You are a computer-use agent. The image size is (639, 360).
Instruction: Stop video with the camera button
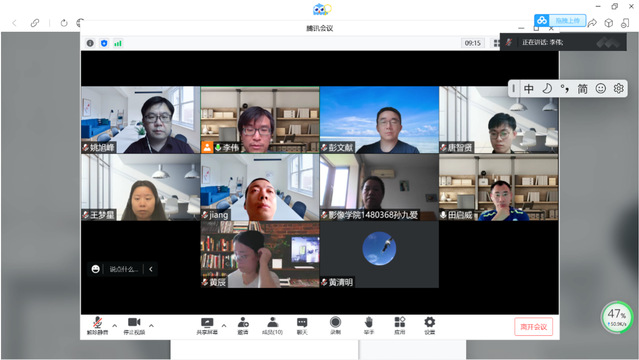tap(134, 326)
